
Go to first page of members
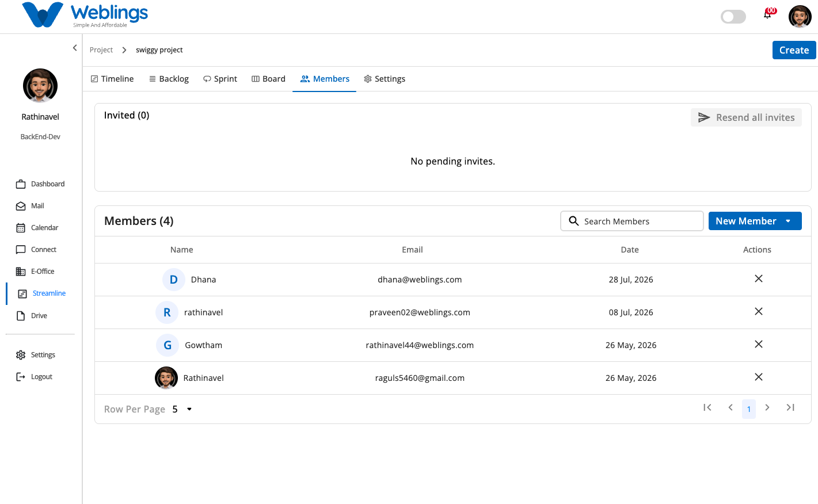pyautogui.click(x=707, y=407)
